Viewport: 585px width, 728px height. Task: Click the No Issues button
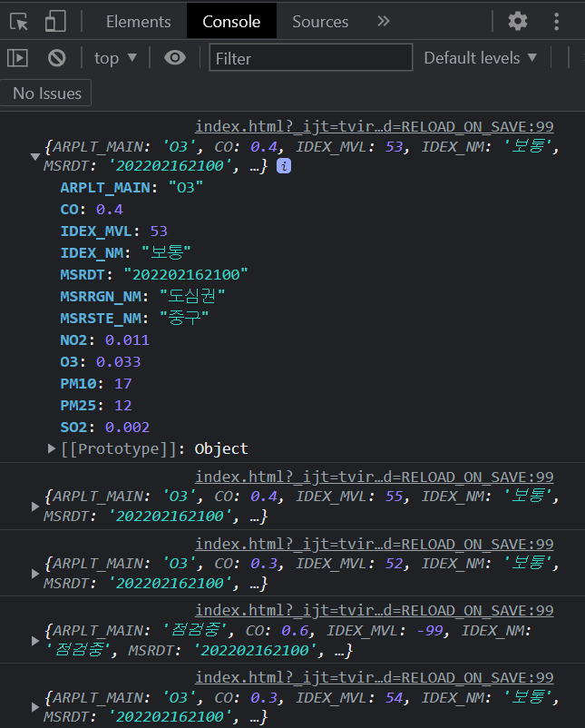tap(47, 93)
